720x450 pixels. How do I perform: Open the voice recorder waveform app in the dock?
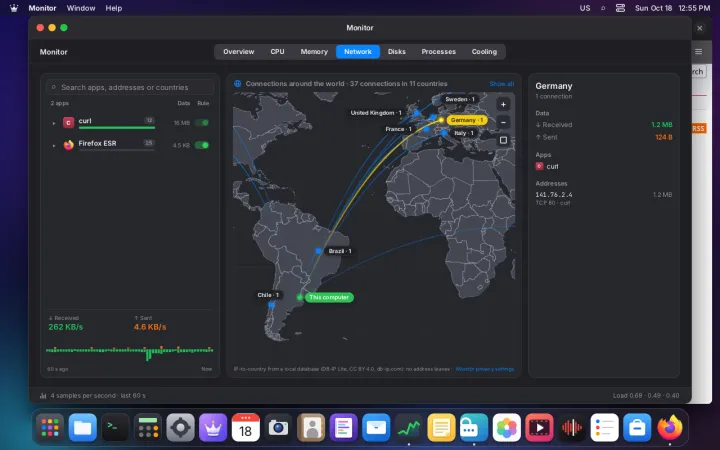[x=572, y=428]
